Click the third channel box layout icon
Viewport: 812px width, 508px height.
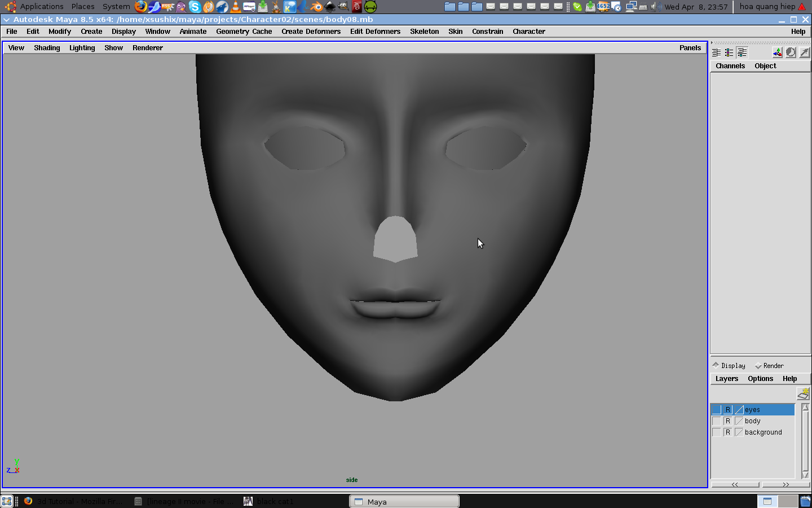(x=742, y=52)
